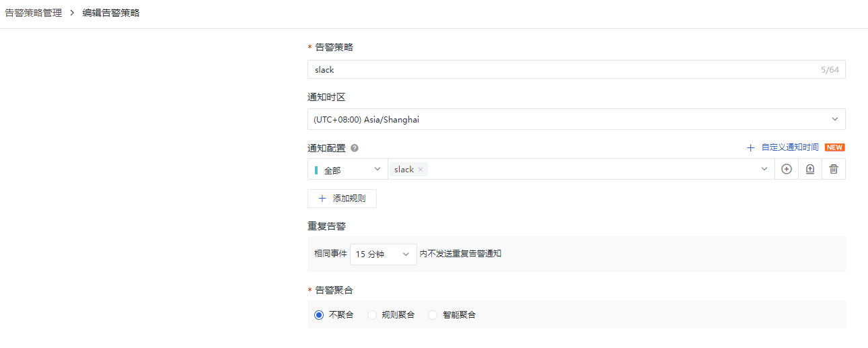868x348 pixels.
Task: Click the 重复告警 section heading
Action: [326, 225]
